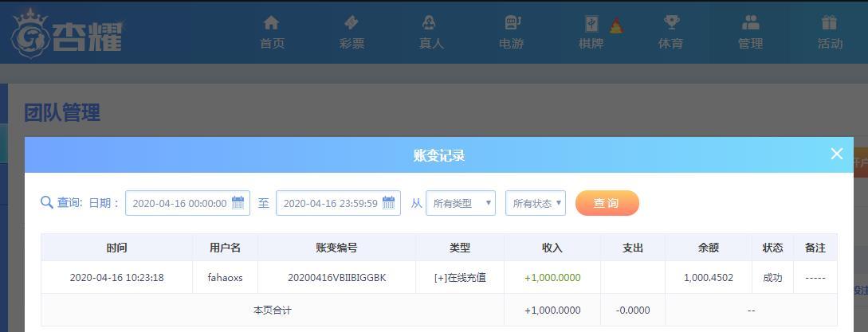This screenshot has height=332, width=868.
Task: Click the -0.0000 total expense value
Action: point(633,311)
